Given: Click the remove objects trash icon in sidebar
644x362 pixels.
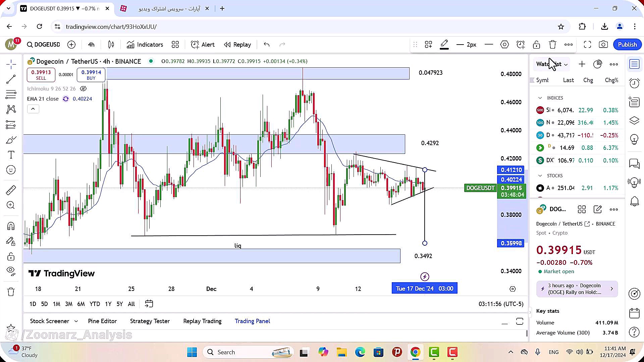Looking at the screenshot, I should tap(11, 292).
